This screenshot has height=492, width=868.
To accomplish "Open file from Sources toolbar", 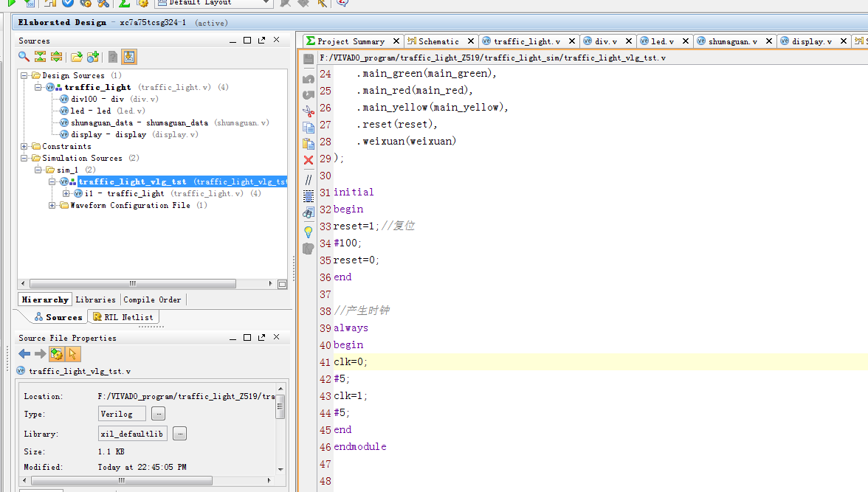I will point(77,57).
